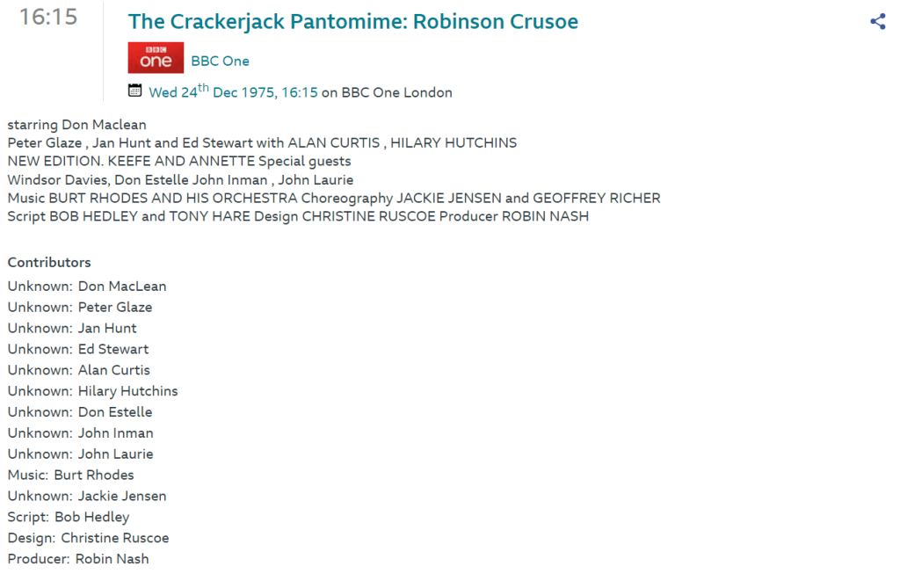Open Jackie Jensen contributor link
This screenshot has width=900, height=588.
pos(122,497)
